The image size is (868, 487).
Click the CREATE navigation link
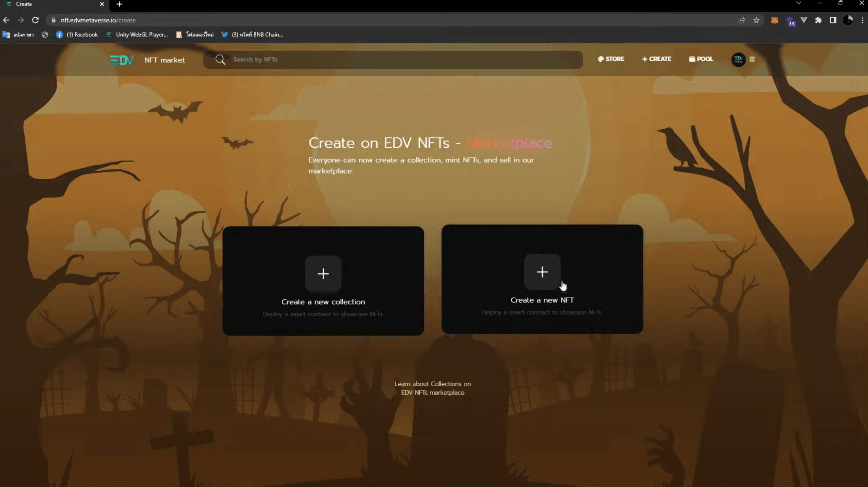click(x=656, y=59)
